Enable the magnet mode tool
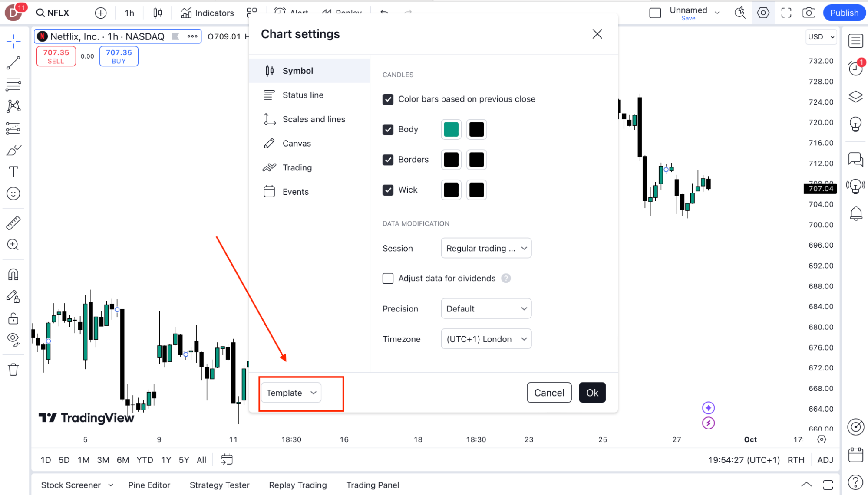This screenshot has height=495, width=868. click(x=13, y=275)
